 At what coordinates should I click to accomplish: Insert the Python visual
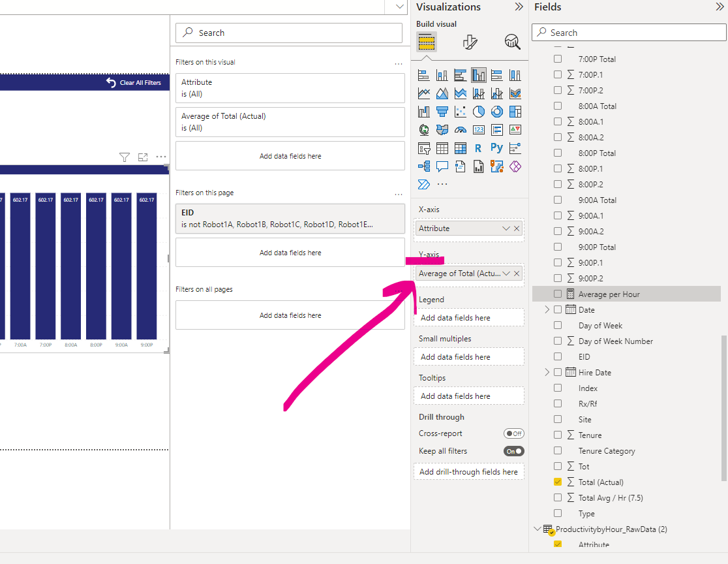[x=497, y=148]
